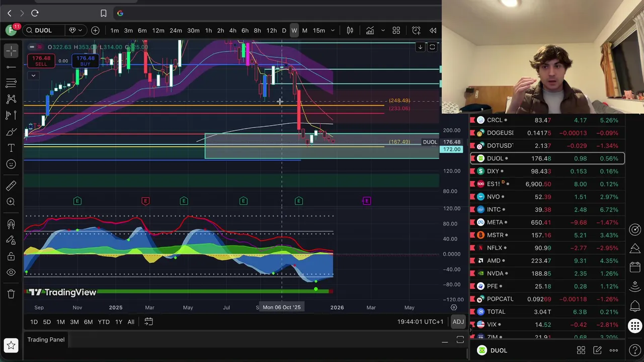
Task: Activate the zoom in tool
Action: (11, 202)
